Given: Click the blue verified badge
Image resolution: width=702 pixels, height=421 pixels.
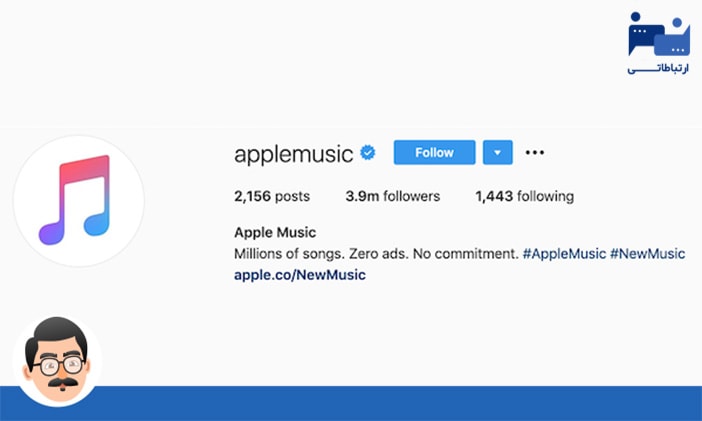Looking at the screenshot, I should pos(368,153).
